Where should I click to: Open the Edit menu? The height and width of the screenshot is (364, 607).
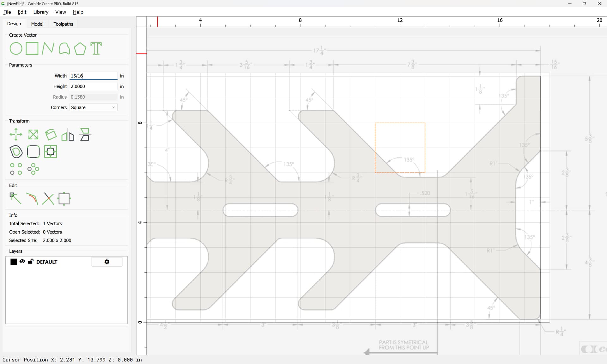tap(22, 12)
